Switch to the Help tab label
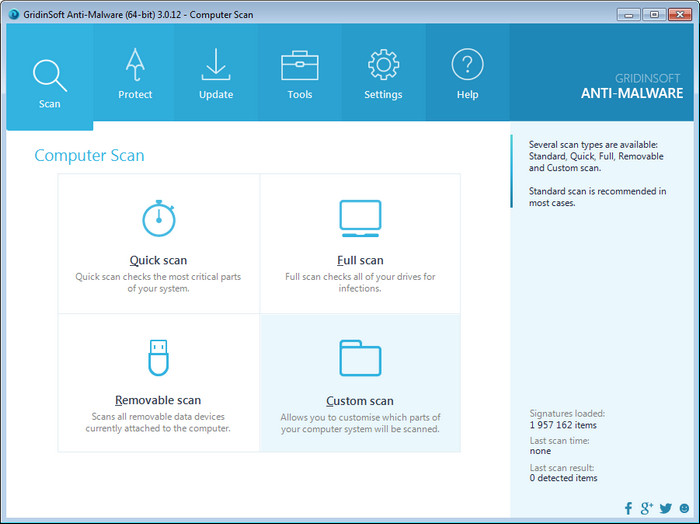This screenshot has height=524, width=700. point(467,95)
